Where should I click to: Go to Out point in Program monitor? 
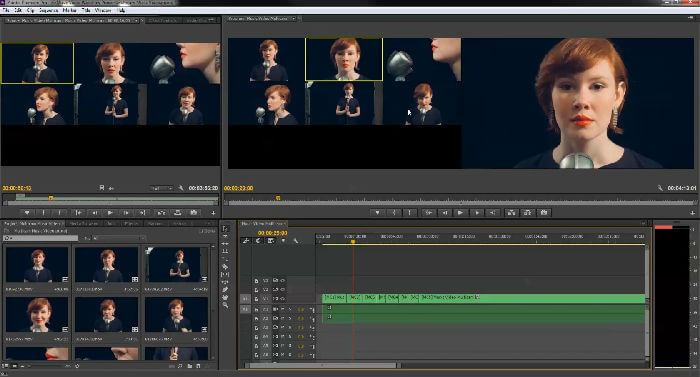pos(492,213)
